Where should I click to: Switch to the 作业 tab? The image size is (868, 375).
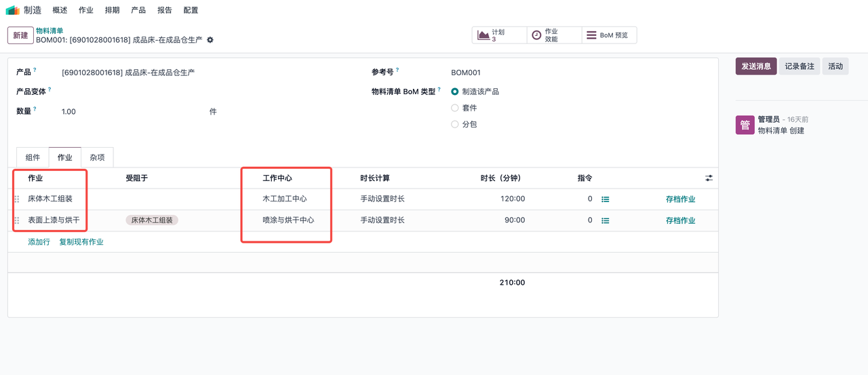pos(65,157)
